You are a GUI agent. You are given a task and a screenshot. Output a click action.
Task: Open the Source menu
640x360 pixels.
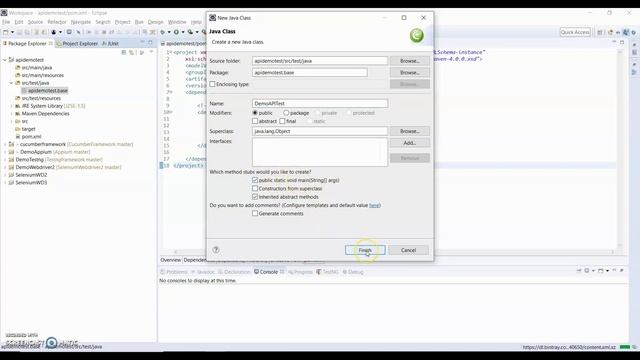35,22
